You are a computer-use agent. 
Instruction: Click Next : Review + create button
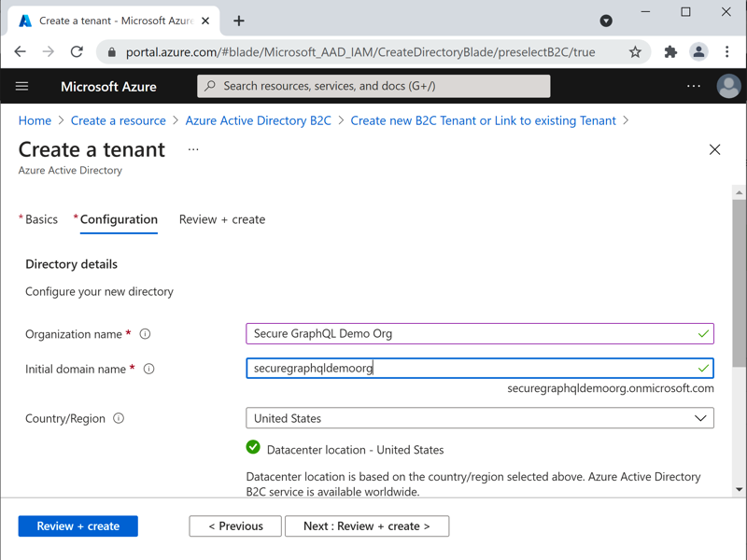point(367,526)
